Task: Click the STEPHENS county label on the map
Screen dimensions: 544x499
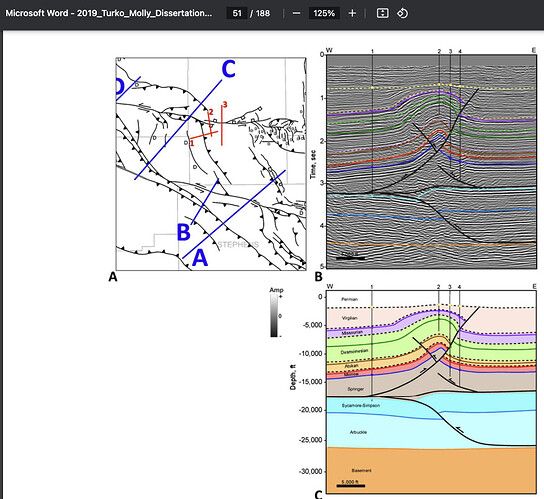Action: tap(238, 245)
